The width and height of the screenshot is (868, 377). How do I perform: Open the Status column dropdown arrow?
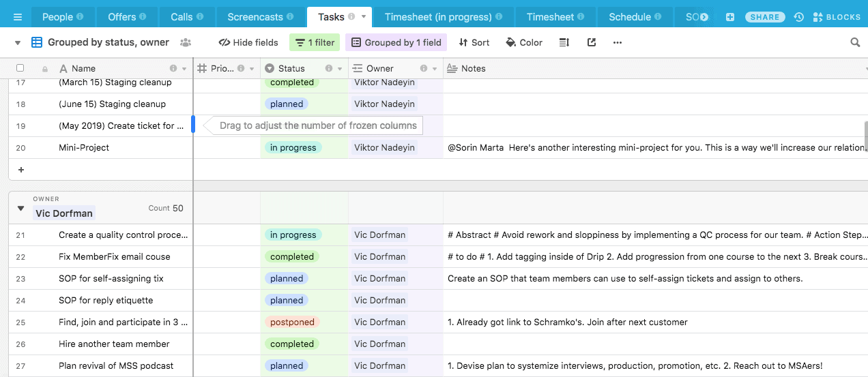pyautogui.click(x=341, y=69)
